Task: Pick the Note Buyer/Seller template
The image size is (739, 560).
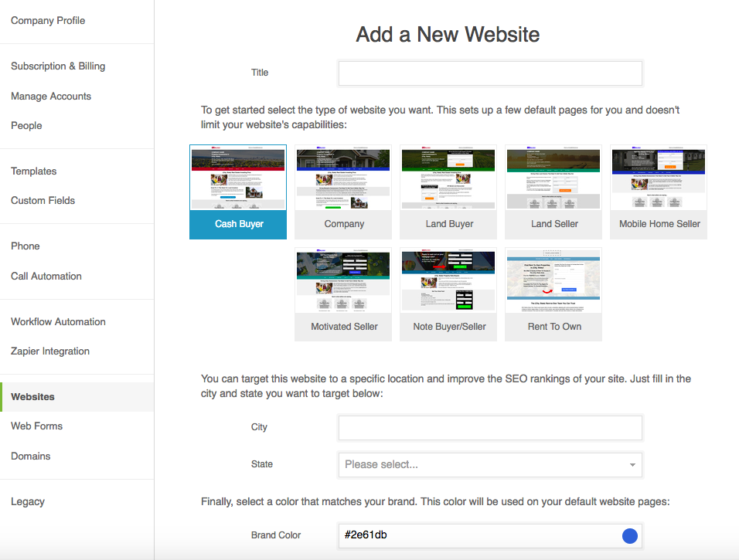Action: [x=449, y=294]
